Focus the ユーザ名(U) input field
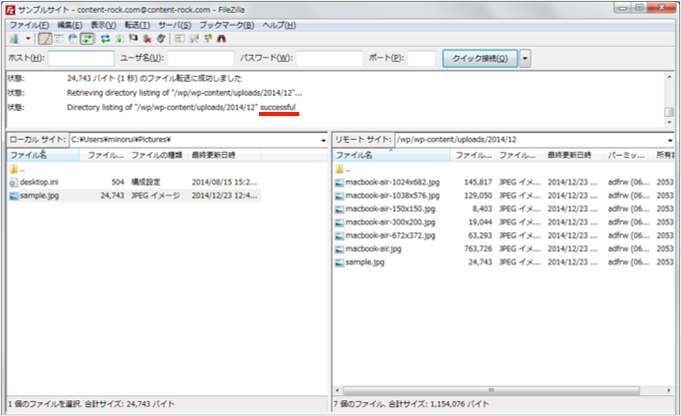Viewport: 681px width, 416px height. (x=200, y=58)
